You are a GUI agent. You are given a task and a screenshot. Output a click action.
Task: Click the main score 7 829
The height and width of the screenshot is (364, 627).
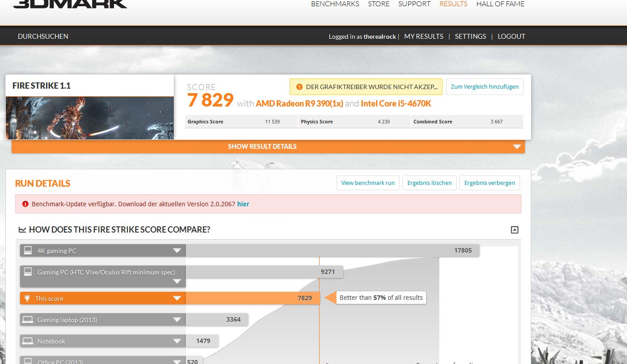click(x=210, y=100)
